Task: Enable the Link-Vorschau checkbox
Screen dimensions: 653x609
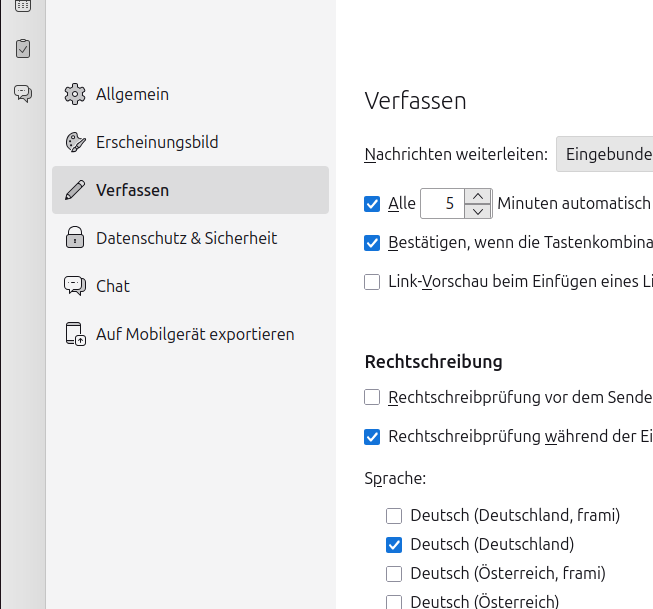Action: (x=372, y=282)
